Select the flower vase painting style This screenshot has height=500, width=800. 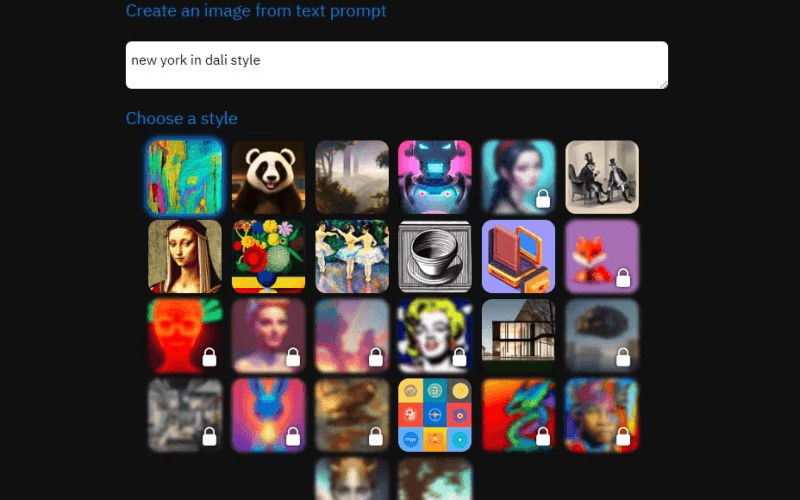[268, 256]
